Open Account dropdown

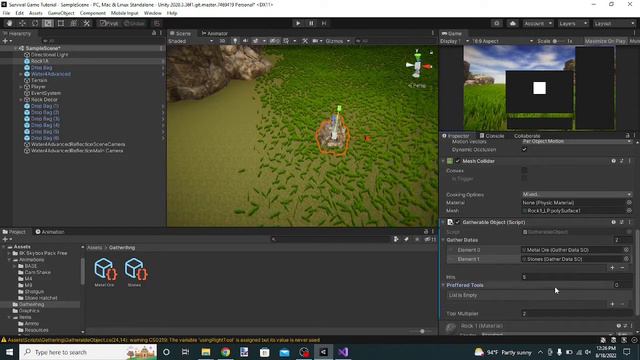pyautogui.click(x=538, y=23)
